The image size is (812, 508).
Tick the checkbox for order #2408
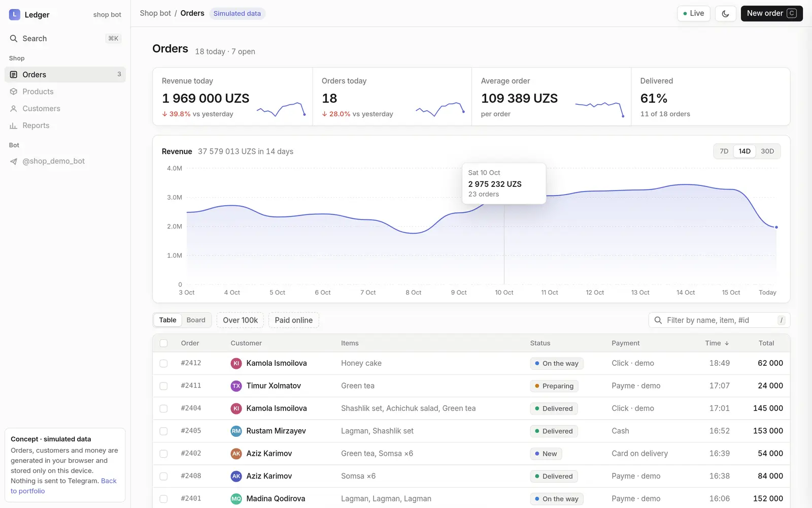163,477
